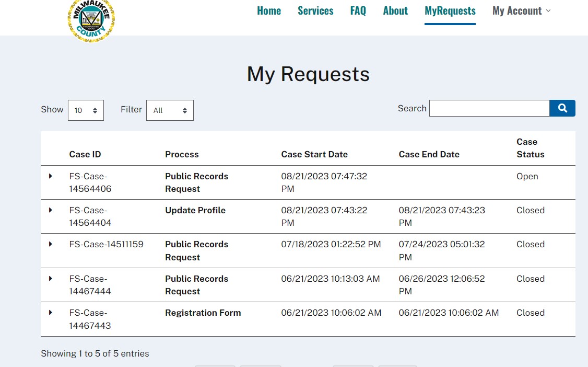The height and width of the screenshot is (367, 588).
Task: Sort by Case Status column header
Action: click(530, 148)
